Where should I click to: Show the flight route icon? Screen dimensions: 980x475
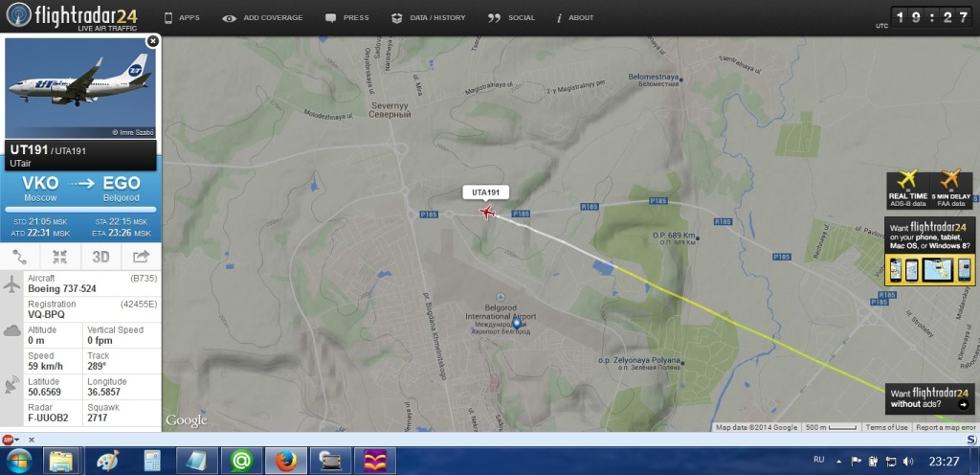[x=19, y=257]
